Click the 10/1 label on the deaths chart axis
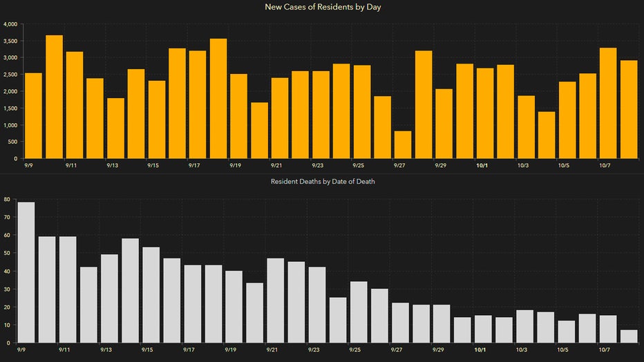Viewport: 644px width, 362px height. 480,350
